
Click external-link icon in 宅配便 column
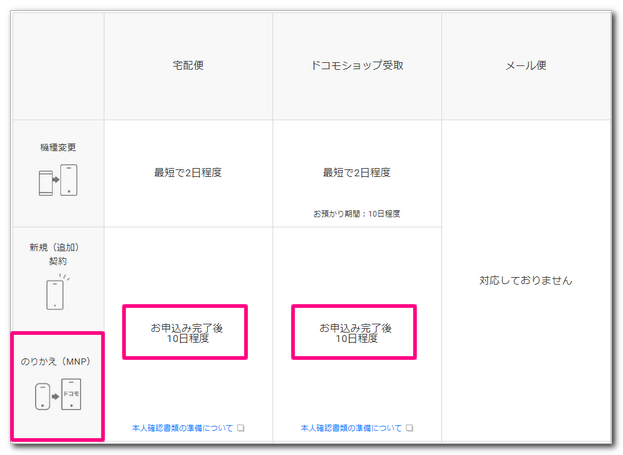click(241, 428)
